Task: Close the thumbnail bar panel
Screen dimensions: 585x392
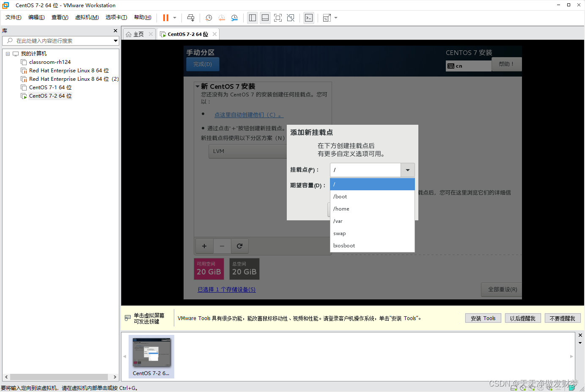Action: [580, 335]
